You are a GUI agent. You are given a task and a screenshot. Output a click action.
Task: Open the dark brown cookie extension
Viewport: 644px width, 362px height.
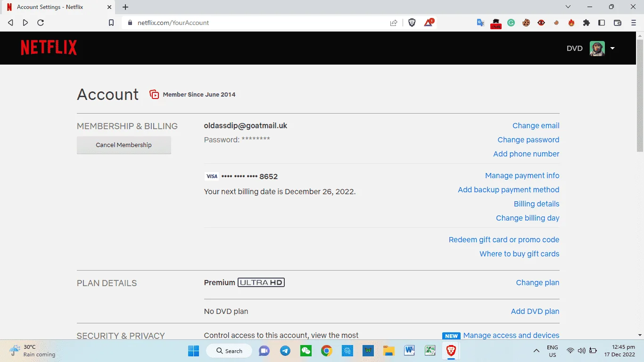tap(526, 23)
